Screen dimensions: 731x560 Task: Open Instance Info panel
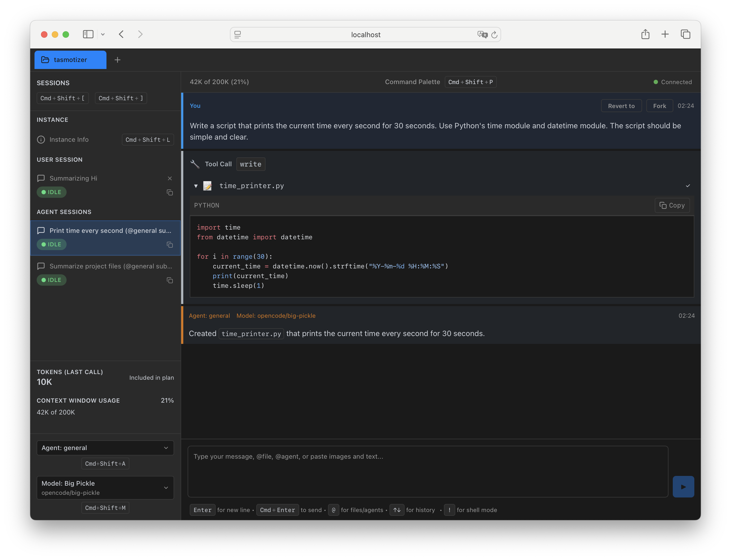click(69, 140)
